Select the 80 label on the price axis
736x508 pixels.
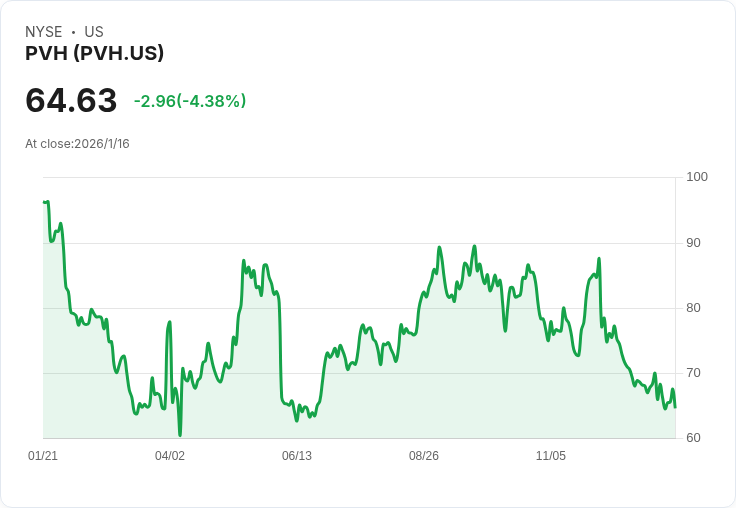pyautogui.click(x=694, y=308)
